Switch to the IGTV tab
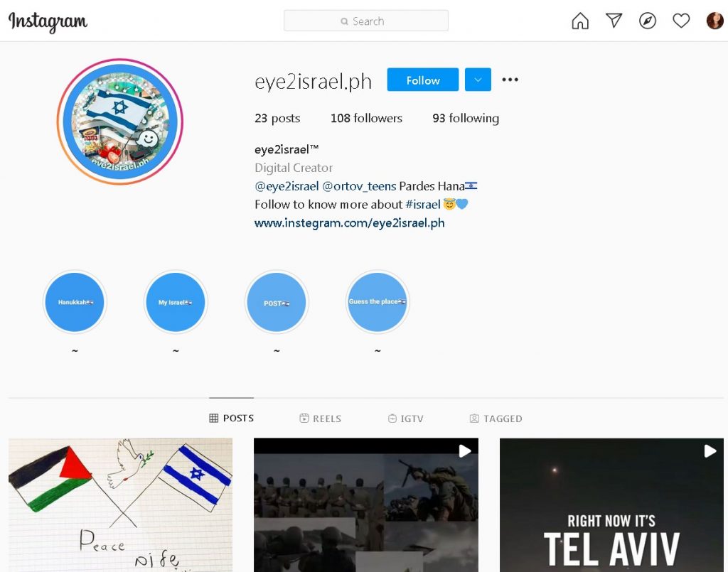The width and height of the screenshot is (728, 572). pos(406,419)
